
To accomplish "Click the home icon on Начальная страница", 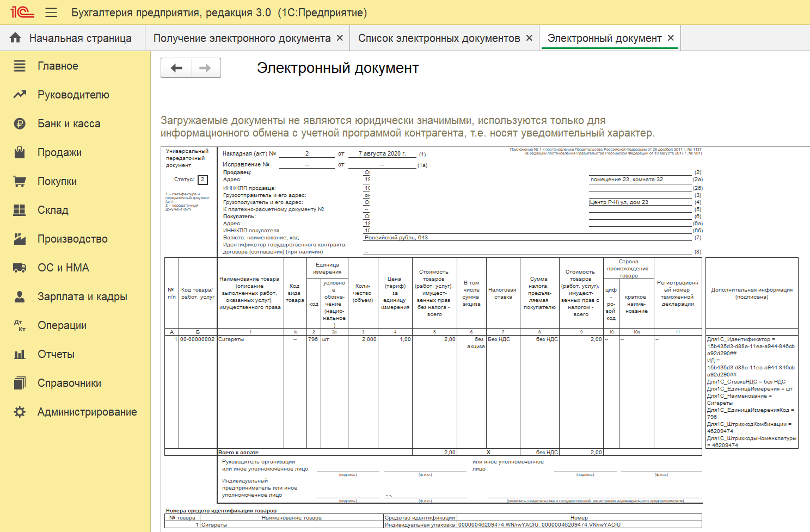I will (x=15, y=38).
